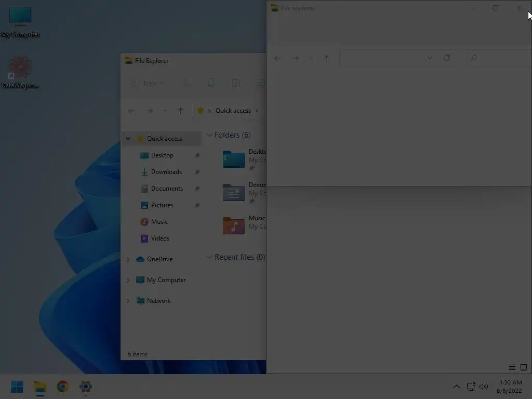Collapse the Quick access tree node

[128, 138]
